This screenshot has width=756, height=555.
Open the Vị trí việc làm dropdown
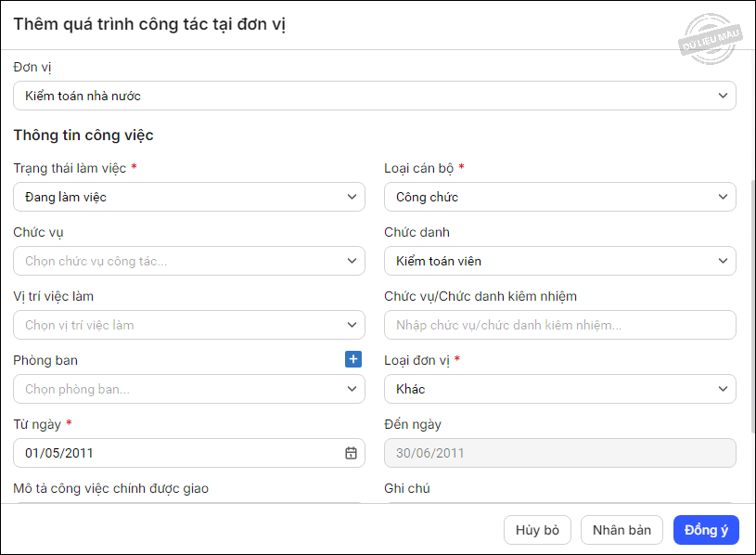(188, 325)
